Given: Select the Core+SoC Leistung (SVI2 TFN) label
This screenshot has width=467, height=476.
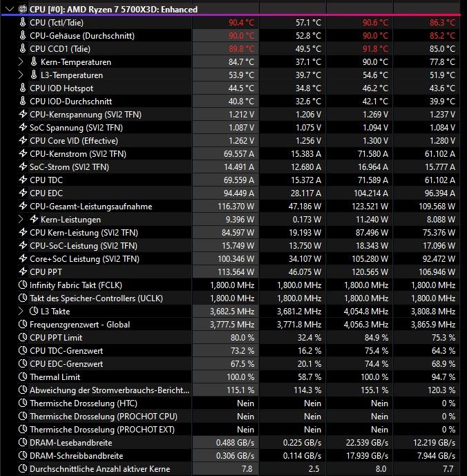Looking at the screenshot, I should tap(84, 259).
